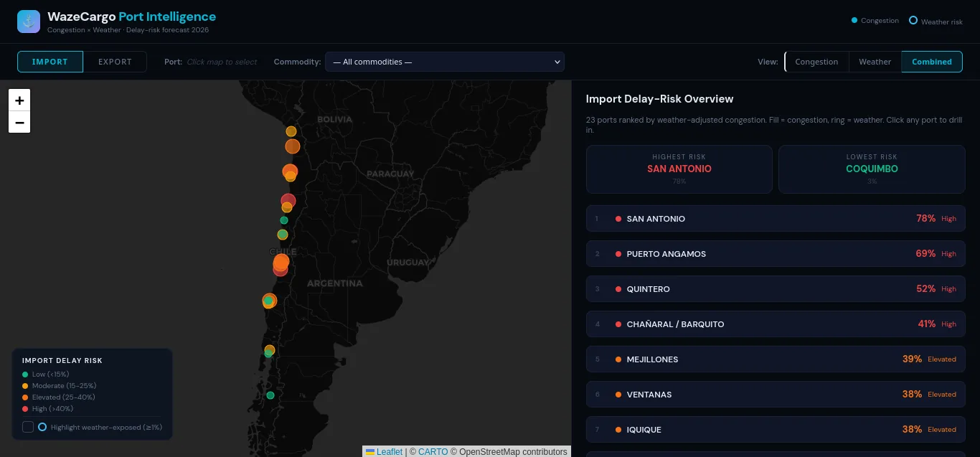The height and width of the screenshot is (457, 980).
Task: Click the orange dot in the Mejillones row
Action: (618, 359)
